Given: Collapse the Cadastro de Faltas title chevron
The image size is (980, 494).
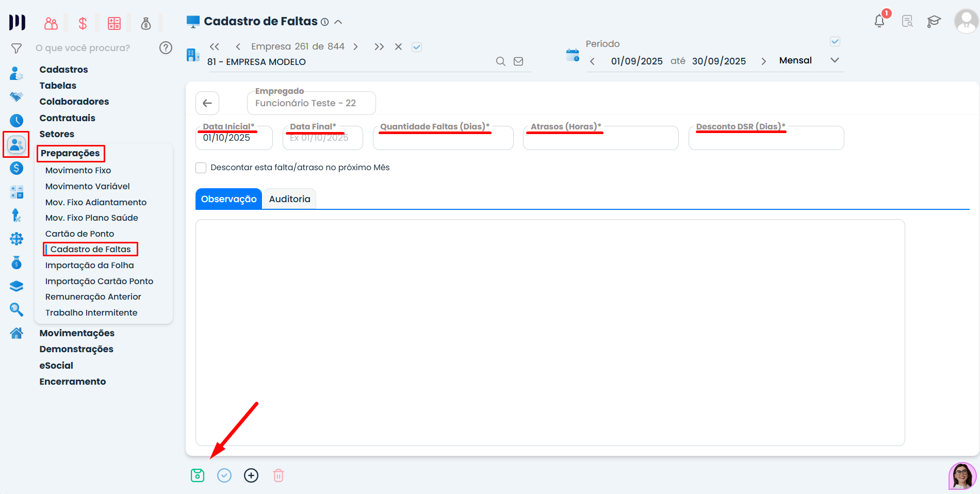Looking at the screenshot, I should [x=338, y=22].
